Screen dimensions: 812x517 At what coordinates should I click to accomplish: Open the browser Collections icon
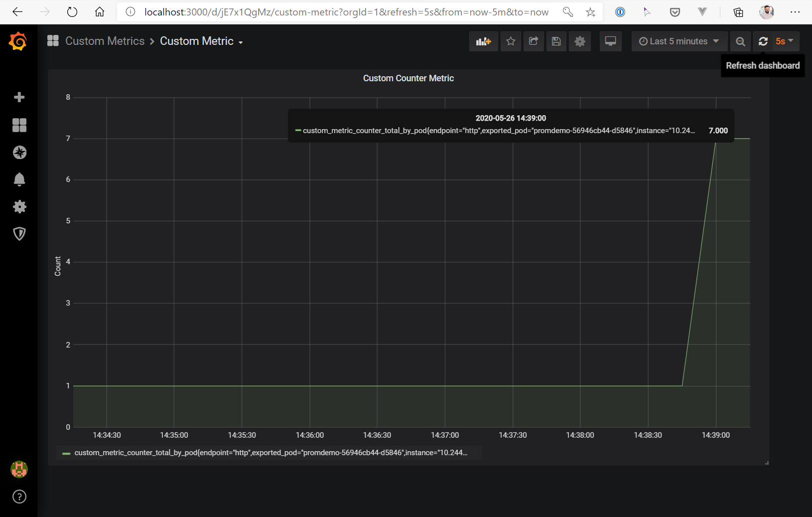738,12
